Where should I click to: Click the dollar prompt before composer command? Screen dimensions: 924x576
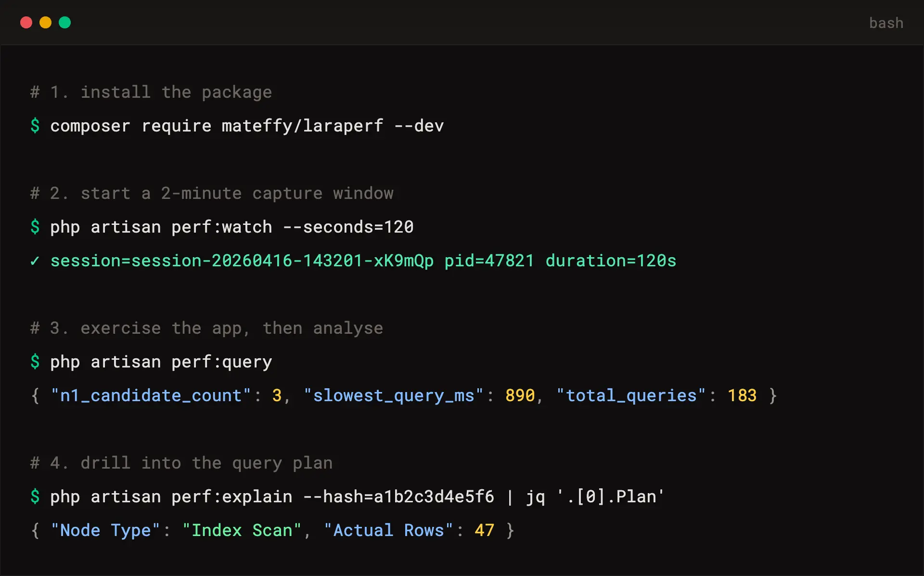click(35, 126)
